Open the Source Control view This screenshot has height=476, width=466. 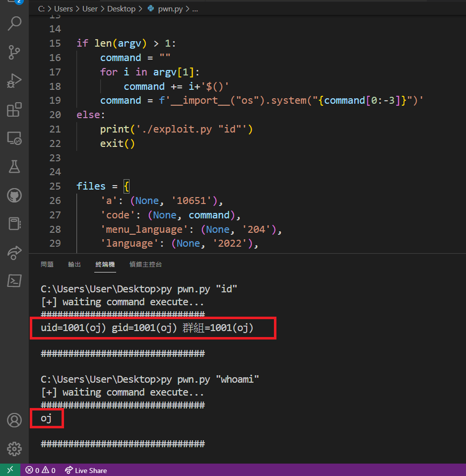click(x=14, y=52)
